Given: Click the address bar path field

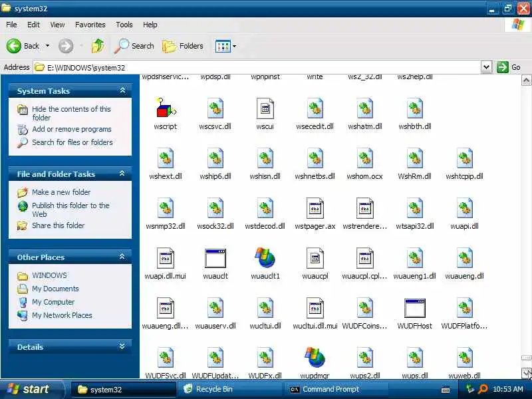Looking at the screenshot, I should pyautogui.click(x=257, y=68).
